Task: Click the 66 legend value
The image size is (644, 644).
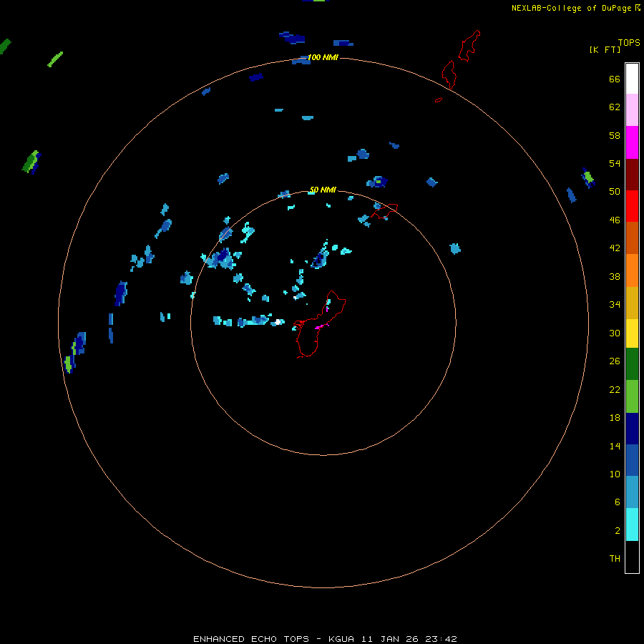Action: click(615, 79)
